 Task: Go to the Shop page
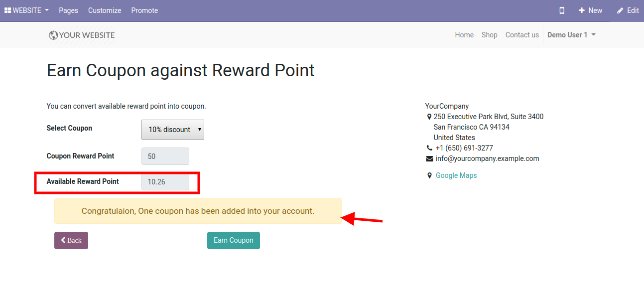pos(490,35)
